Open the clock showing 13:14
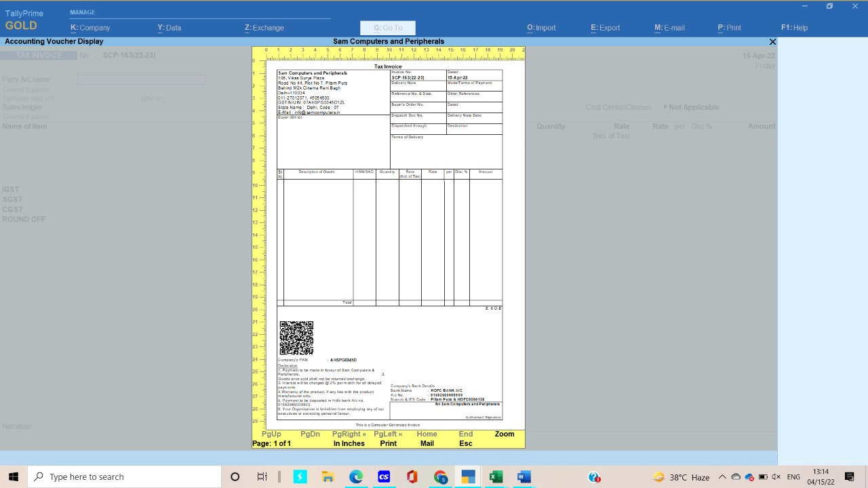This screenshot has height=488, width=868. pyautogui.click(x=821, y=476)
